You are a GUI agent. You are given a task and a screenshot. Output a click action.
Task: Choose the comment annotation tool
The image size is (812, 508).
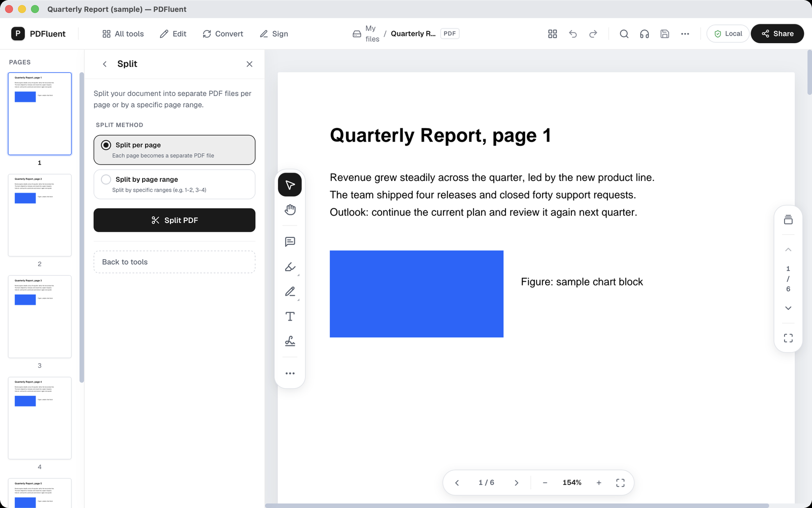pyautogui.click(x=290, y=242)
